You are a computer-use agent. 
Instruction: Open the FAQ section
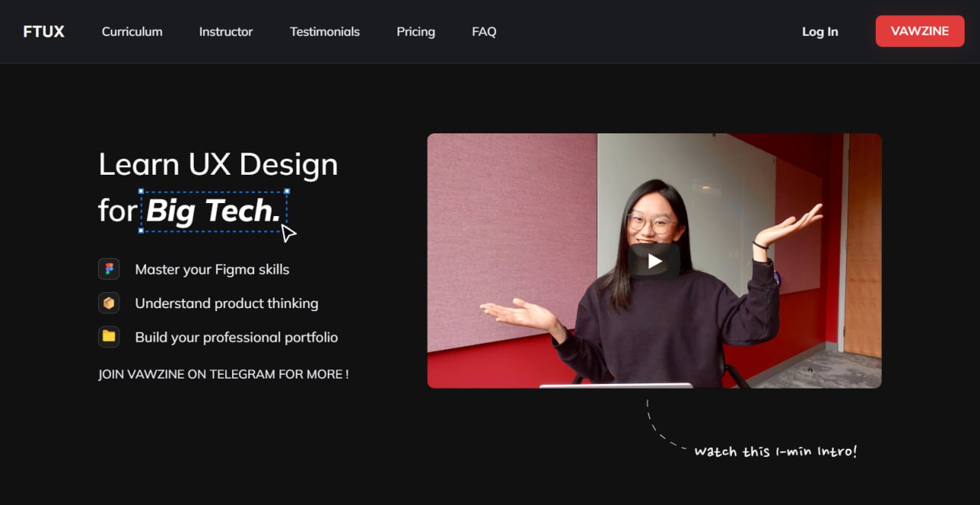[484, 31]
